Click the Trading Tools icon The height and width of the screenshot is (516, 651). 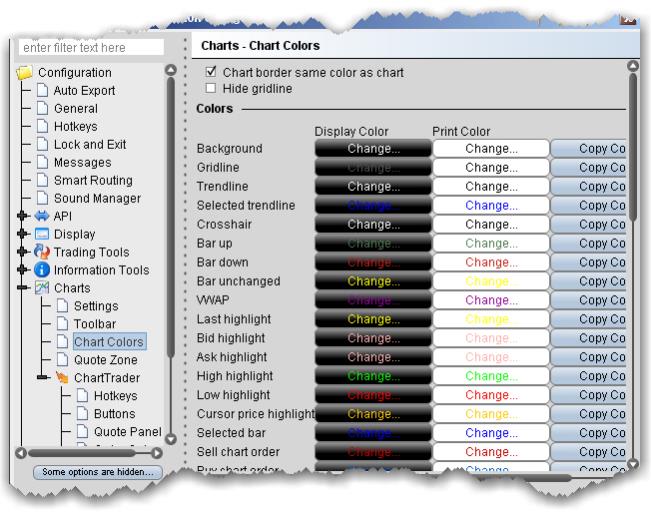coord(42,252)
